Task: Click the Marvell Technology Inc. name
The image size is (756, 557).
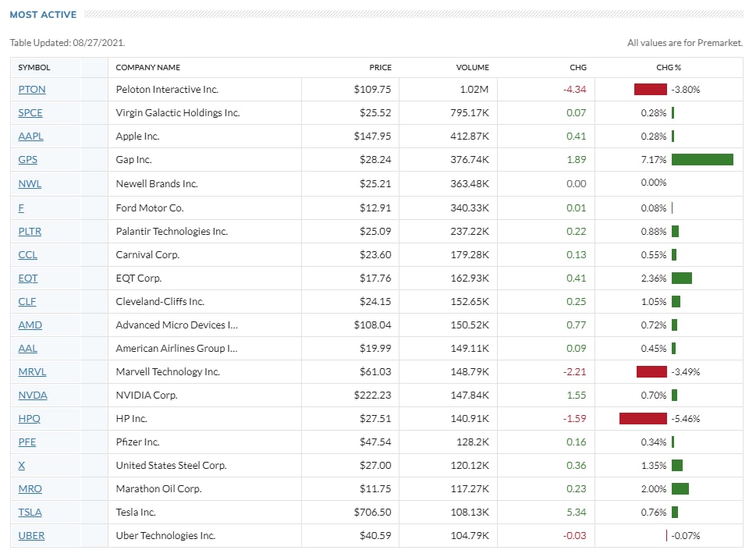Action: [168, 372]
